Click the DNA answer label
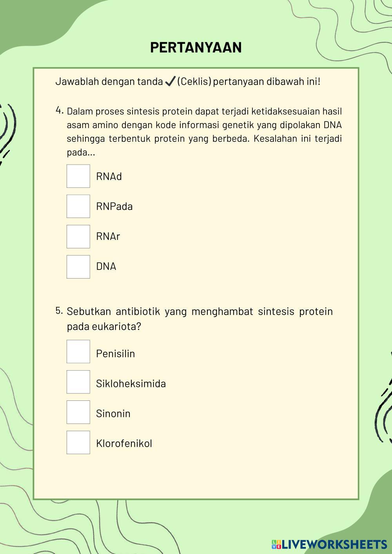The width and height of the screenshot is (392, 554). (106, 266)
